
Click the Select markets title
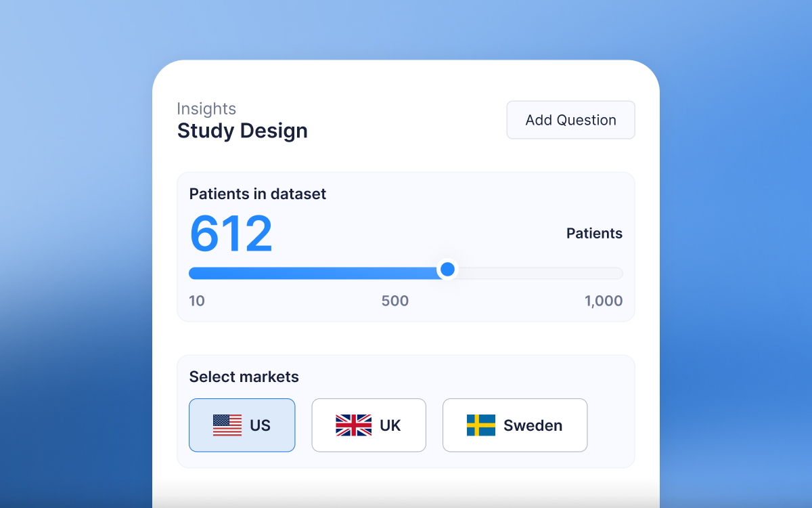coord(244,377)
